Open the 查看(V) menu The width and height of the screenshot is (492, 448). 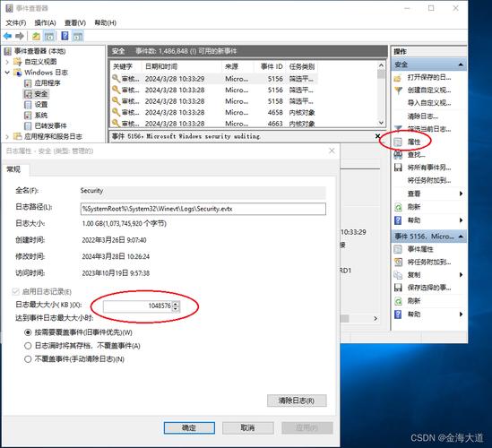coord(75,22)
